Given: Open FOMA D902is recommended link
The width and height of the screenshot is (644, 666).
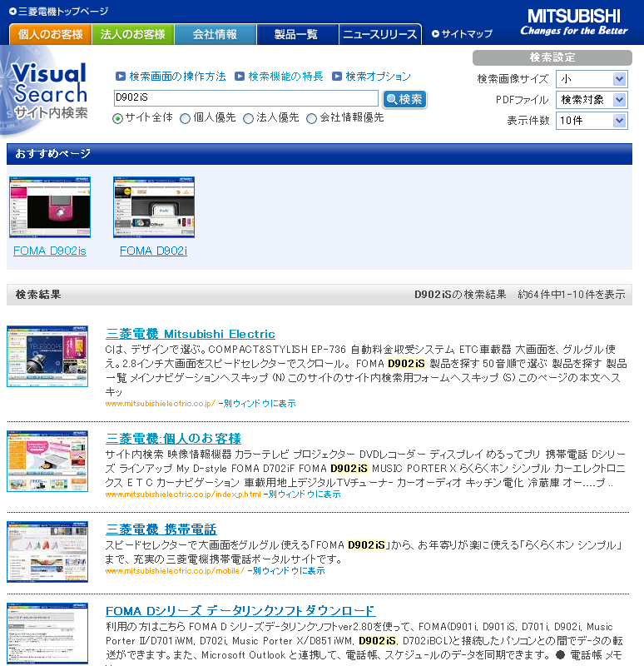Looking at the screenshot, I should [x=50, y=251].
